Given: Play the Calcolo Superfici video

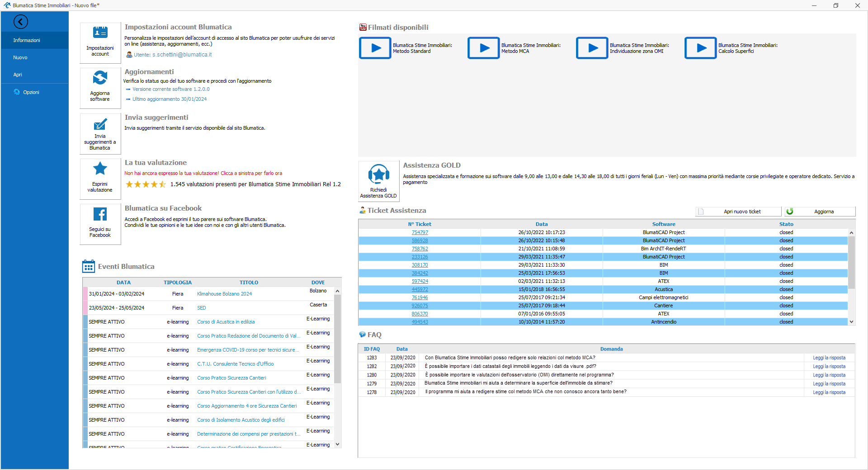Looking at the screenshot, I should pos(700,48).
